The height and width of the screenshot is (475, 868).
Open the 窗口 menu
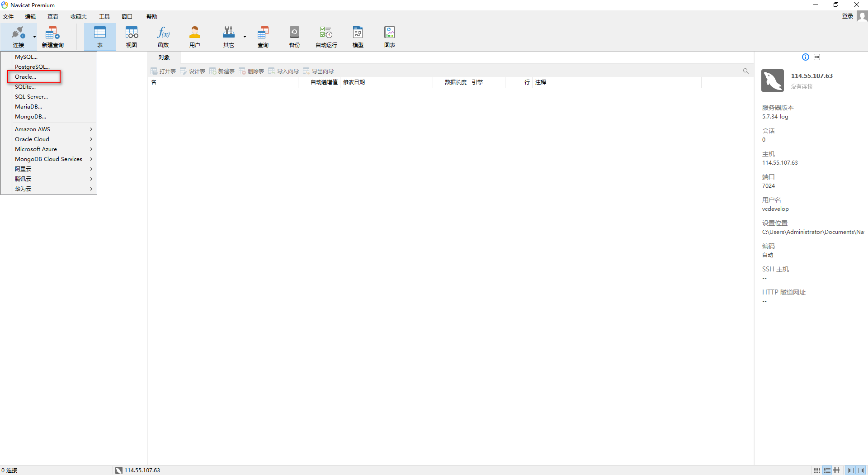(x=127, y=17)
